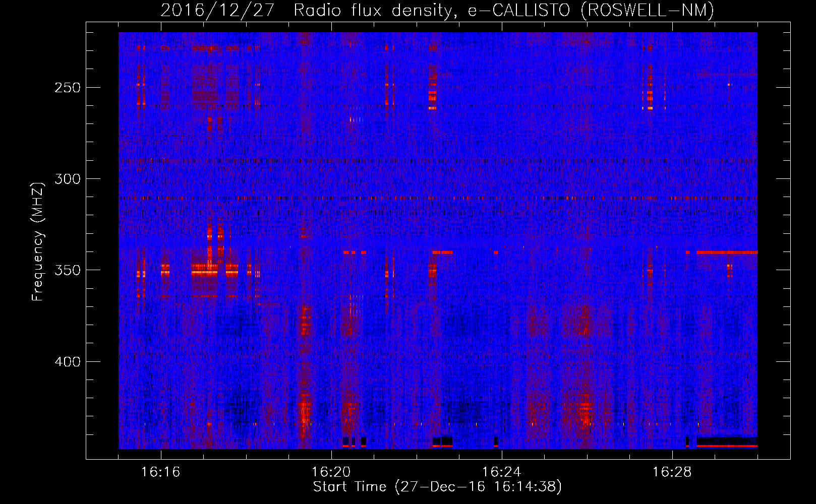Click the plot title 'Radio flux density, e-CALLISTO (ROSWELL-NM)'

point(504,10)
